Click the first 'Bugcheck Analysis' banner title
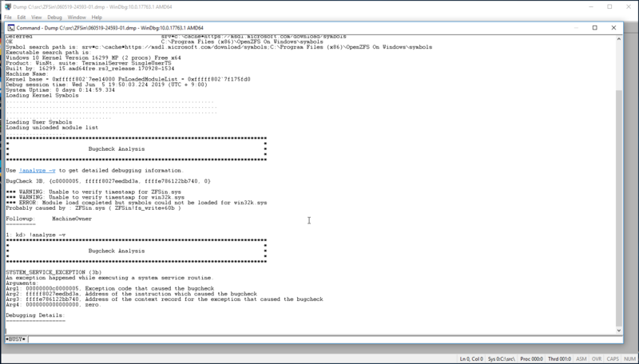This screenshot has height=364, width=639. click(x=117, y=149)
